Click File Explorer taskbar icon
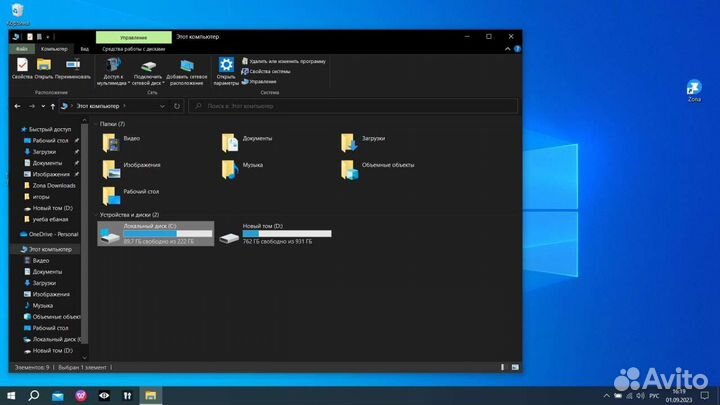The image size is (720, 405). click(151, 395)
